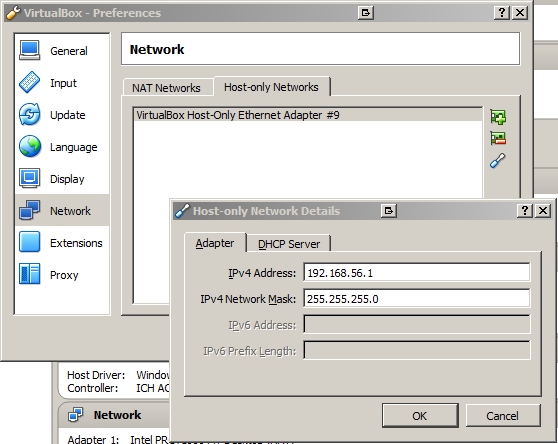This screenshot has height=444, width=558.
Task: Click the edit host-only network screwdriver icon
Action: point(498,160)
